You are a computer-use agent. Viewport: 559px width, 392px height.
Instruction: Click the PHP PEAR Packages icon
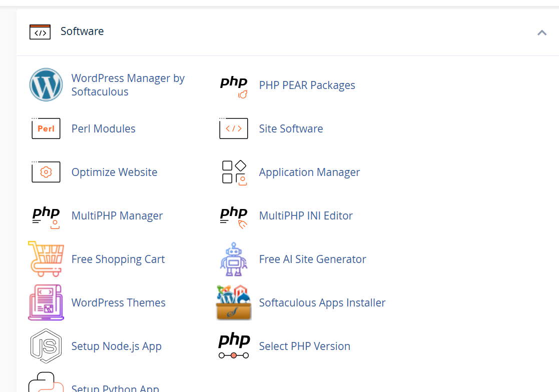[234, 86]
